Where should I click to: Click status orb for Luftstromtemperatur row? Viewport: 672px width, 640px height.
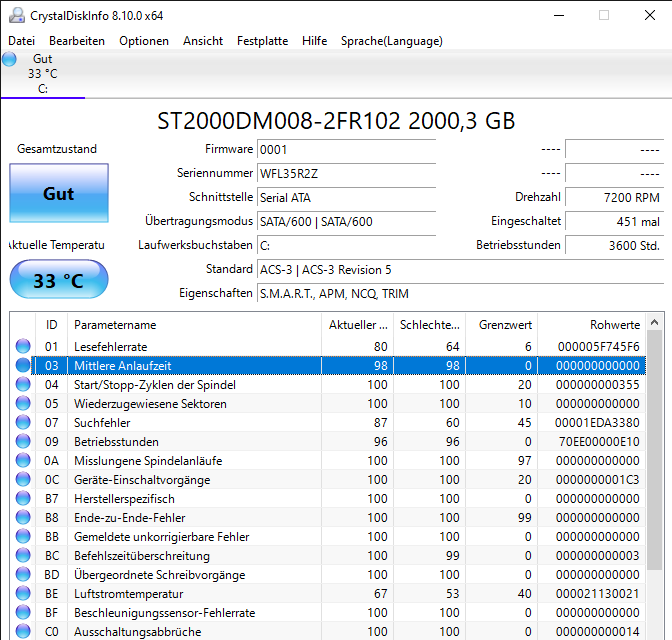(x=23, y=593)
